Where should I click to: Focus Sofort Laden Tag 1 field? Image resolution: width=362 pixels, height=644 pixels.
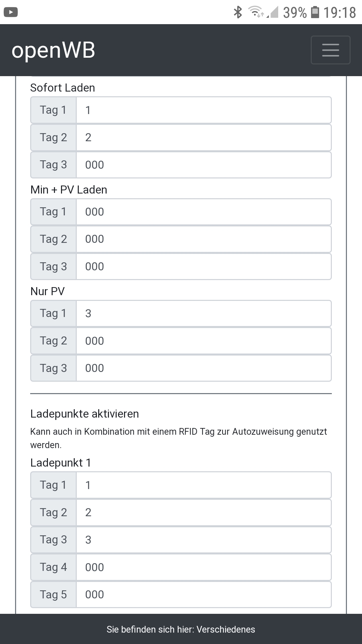pos(204,110)
